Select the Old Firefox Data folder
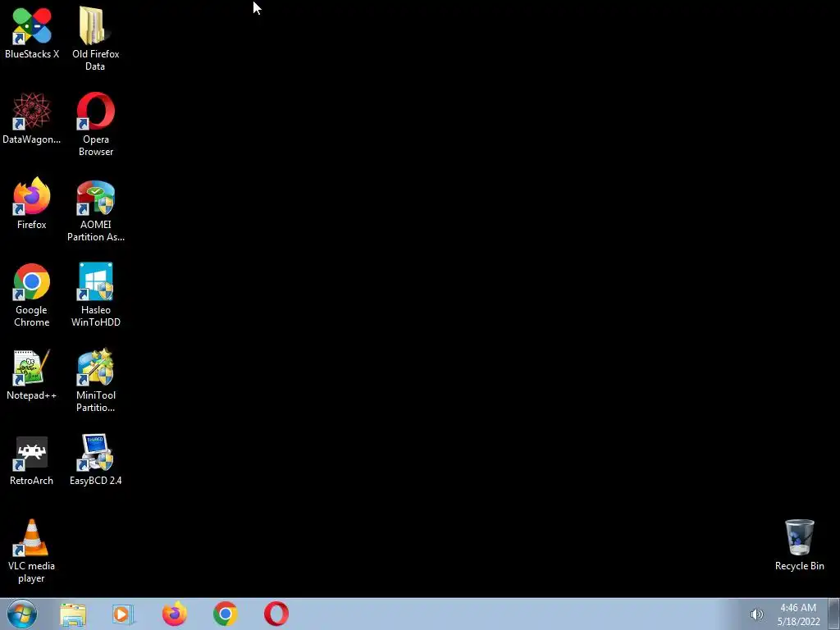840x630 pixels. (x=95, y=39)
